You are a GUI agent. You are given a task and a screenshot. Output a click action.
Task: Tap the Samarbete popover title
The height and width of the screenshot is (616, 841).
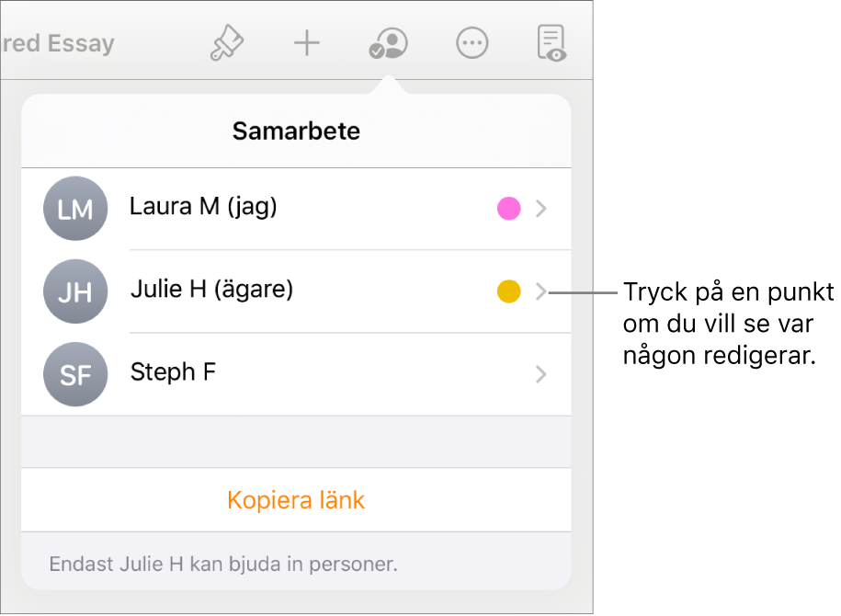point(296,131)
